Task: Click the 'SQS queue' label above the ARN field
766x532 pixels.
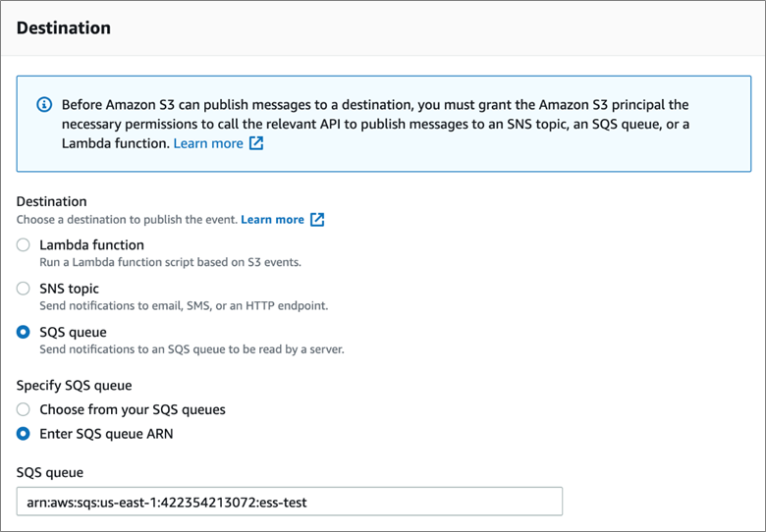Action: click(50, 472)
